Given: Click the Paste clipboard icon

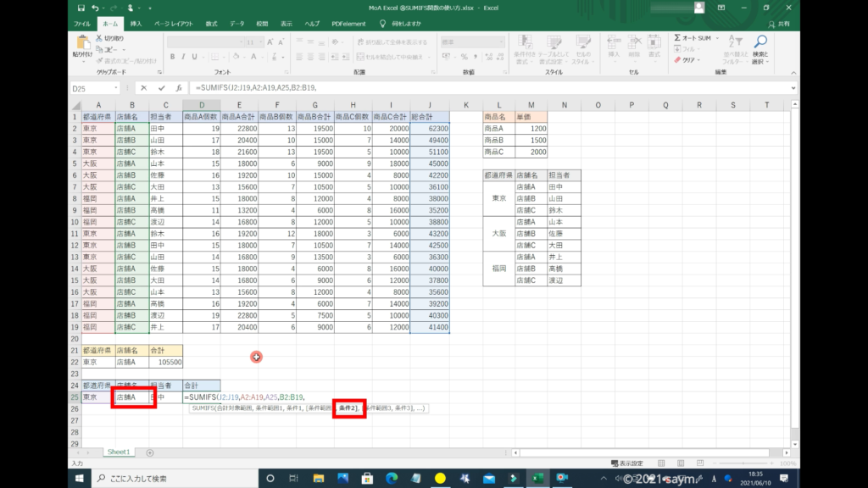Looking at the screenshot, I should pos(83,44).
